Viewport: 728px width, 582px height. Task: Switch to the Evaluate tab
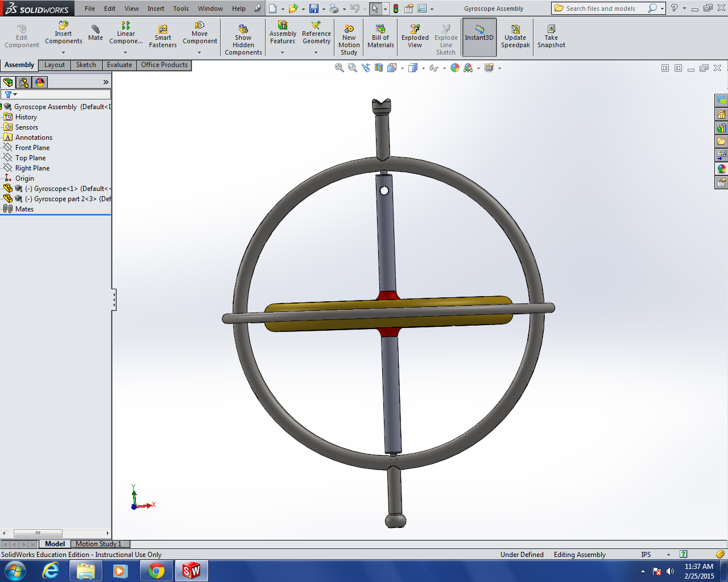point(119,65)
